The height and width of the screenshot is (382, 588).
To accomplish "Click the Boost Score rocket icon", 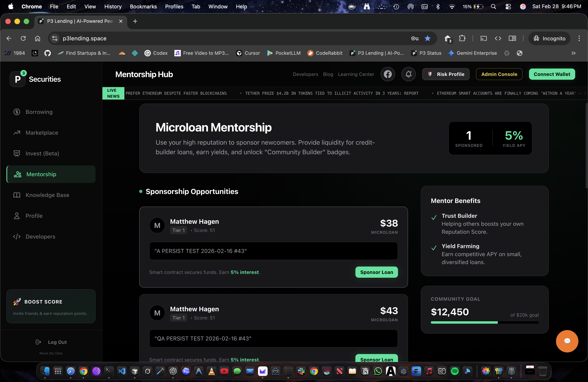I will pos(17,301).
